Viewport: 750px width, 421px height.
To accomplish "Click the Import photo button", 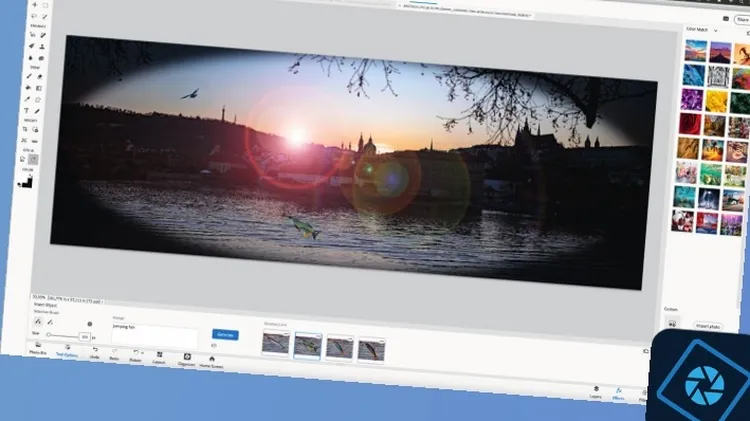I will [707, 326].
